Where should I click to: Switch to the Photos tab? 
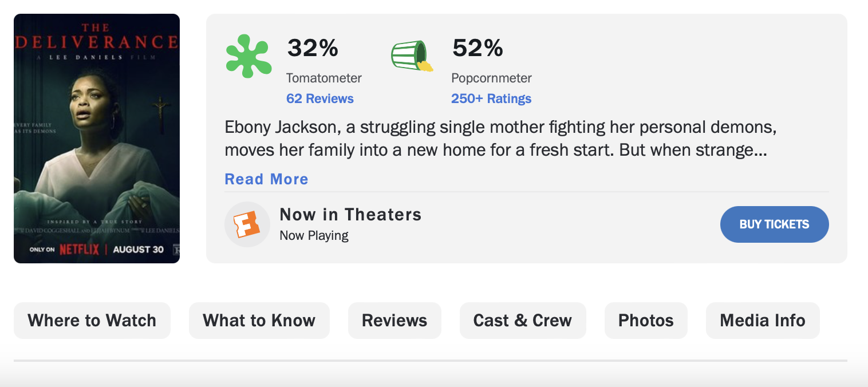click(x=646, y=321)
